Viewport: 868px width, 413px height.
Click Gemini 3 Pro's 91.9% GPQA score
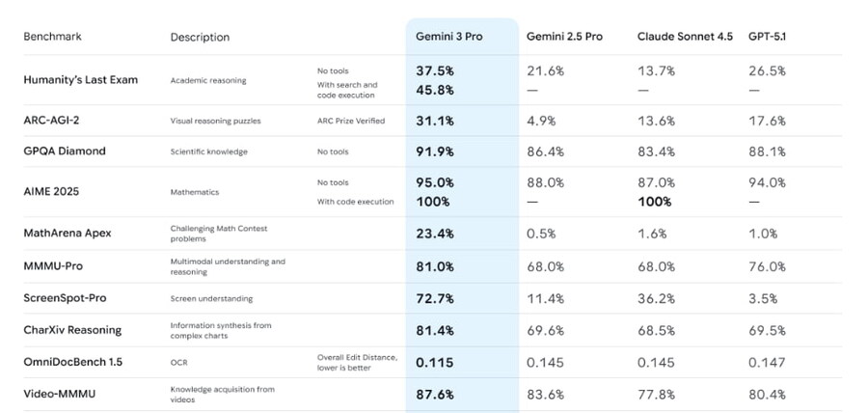(435, 151)
